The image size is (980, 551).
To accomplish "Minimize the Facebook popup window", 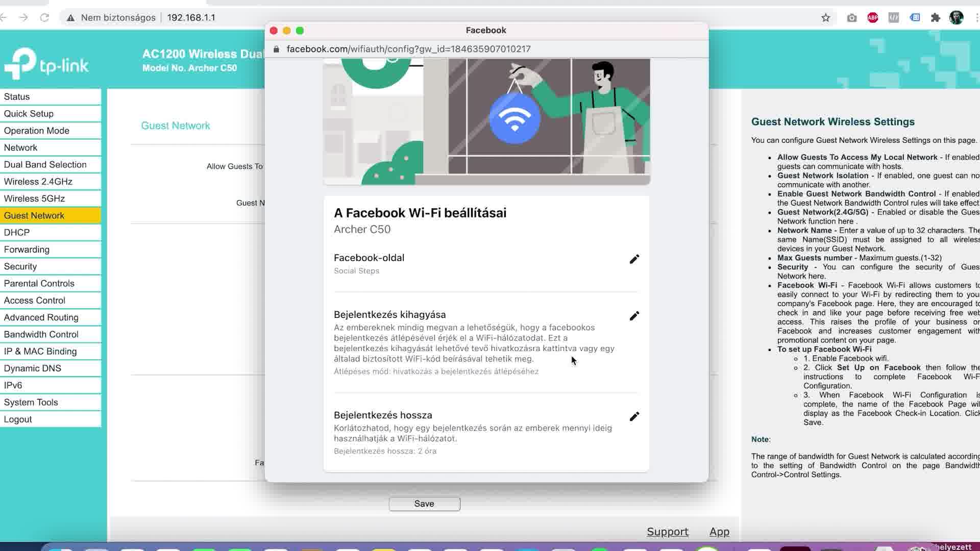I will tap(287, 31).
